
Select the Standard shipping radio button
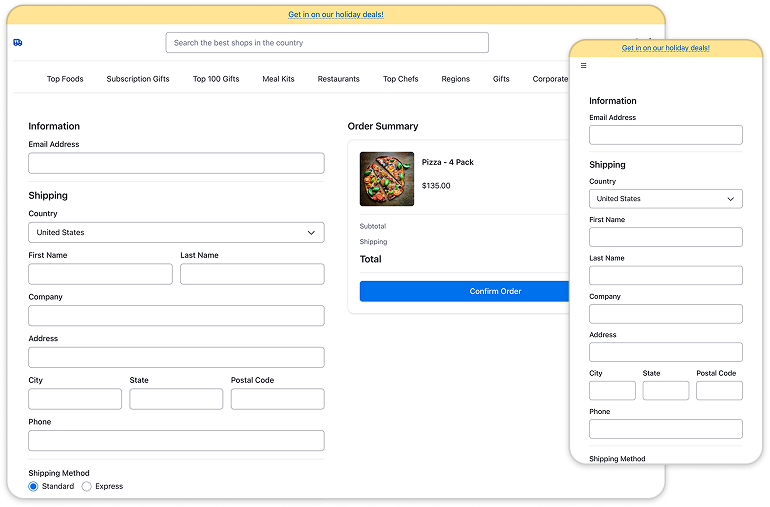[x=34, y=486]
